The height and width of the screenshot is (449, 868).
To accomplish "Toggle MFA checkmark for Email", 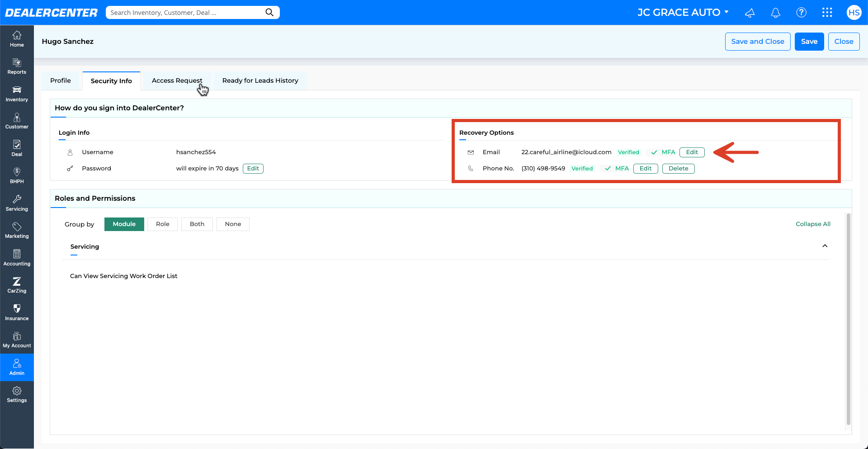I will [654, 152].
